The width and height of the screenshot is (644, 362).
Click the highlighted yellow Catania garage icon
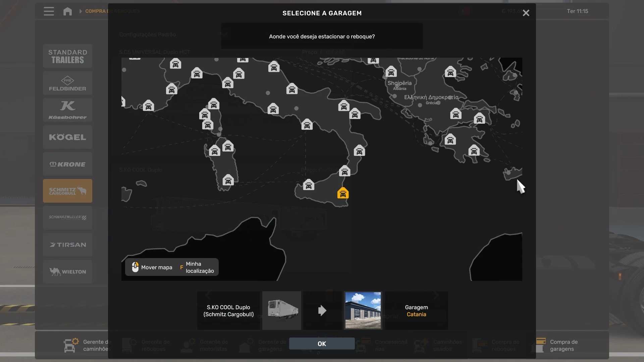[343, 193]
